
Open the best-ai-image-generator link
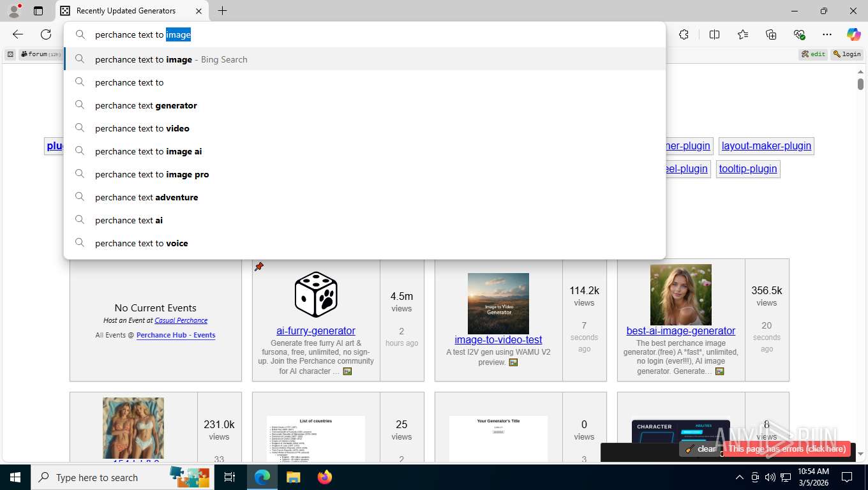681,330
